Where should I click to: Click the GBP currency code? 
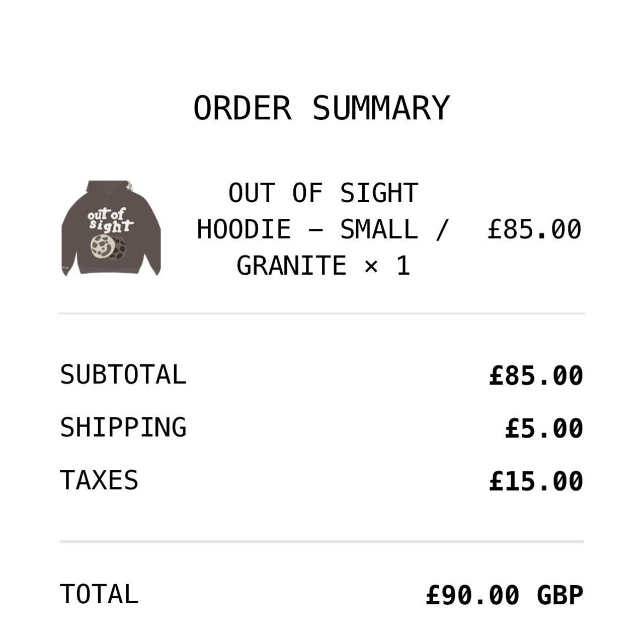(560, 595)
